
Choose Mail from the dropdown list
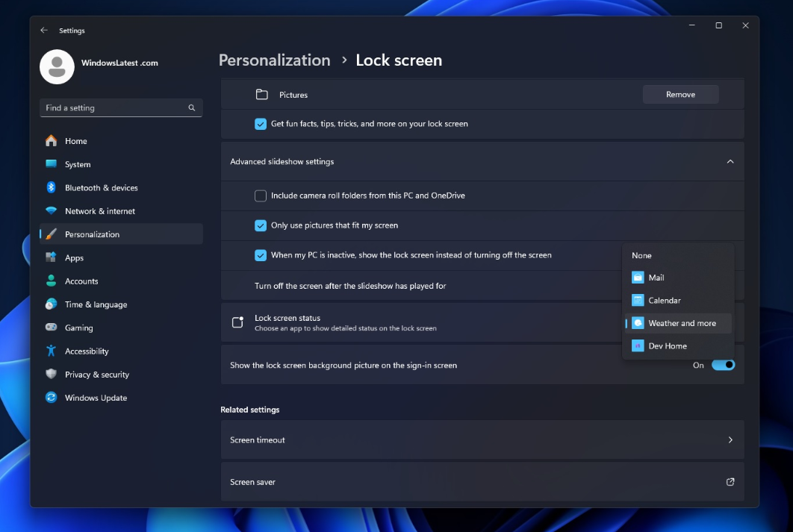coord(678,278)
